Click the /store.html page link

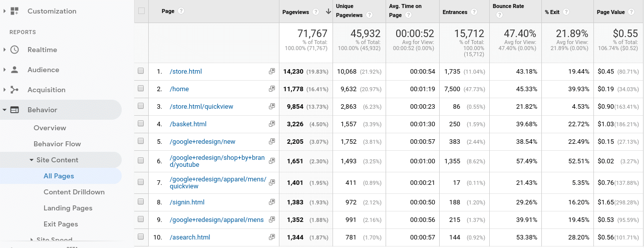coord(186,72)
